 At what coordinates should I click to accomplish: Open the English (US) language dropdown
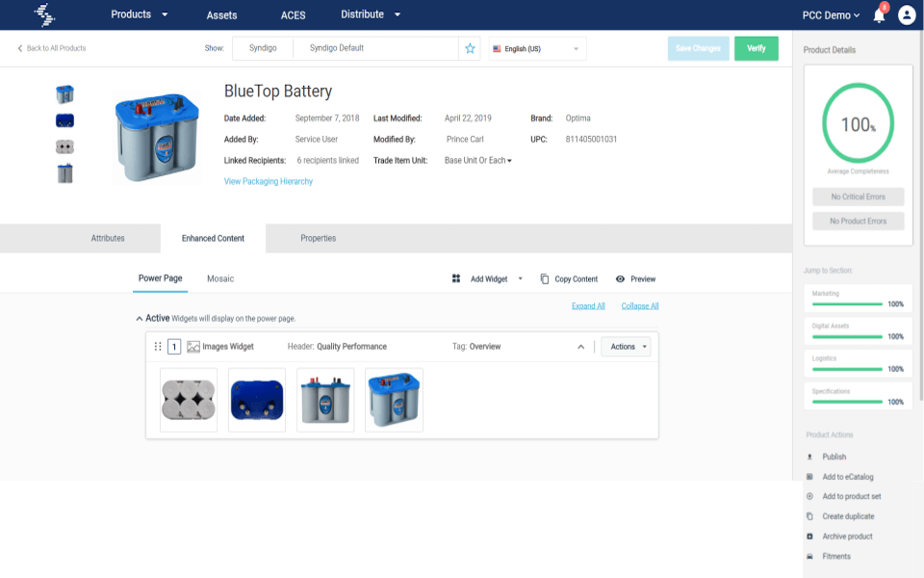pos(537,48)
